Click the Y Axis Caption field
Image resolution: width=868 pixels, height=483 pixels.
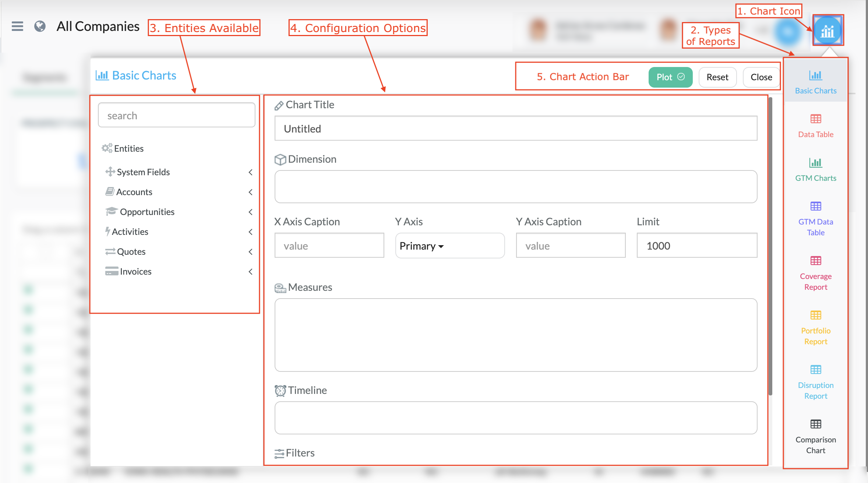571,246
